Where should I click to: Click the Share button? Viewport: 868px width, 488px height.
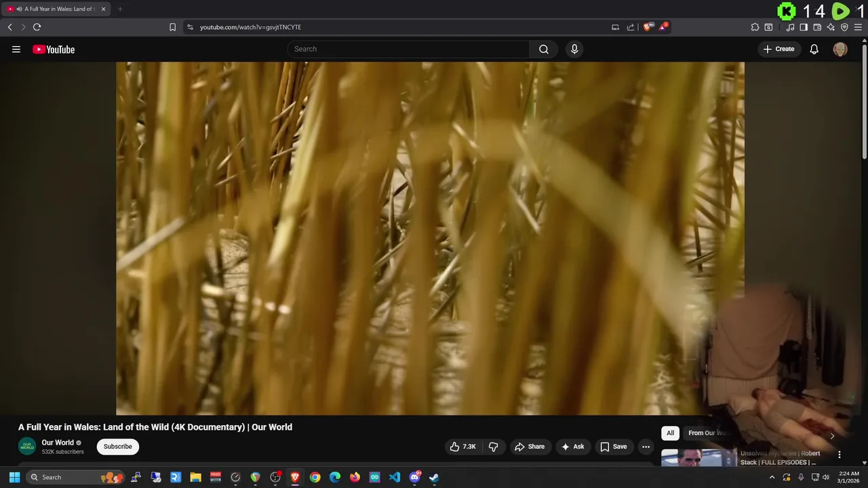530,447
